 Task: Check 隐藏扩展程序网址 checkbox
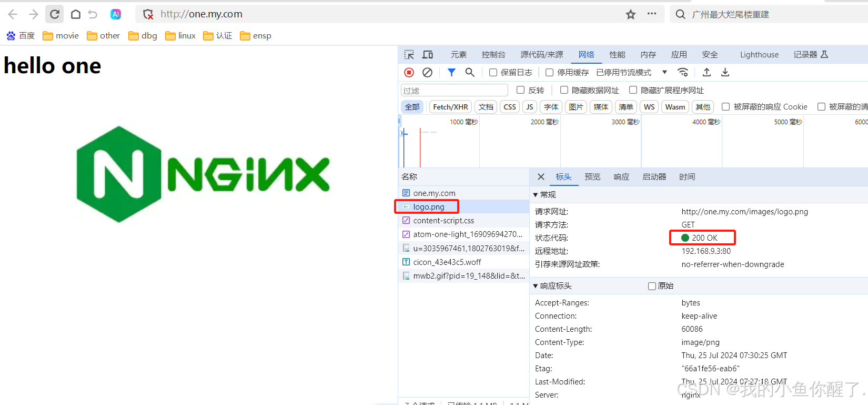[x=633, y=90]
